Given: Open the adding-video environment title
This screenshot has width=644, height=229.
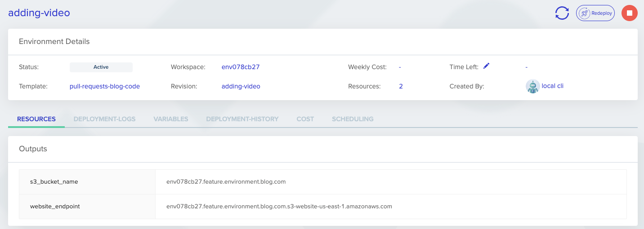Looking at the screenshot, I should pyautogui.click(x=39, y=13).
